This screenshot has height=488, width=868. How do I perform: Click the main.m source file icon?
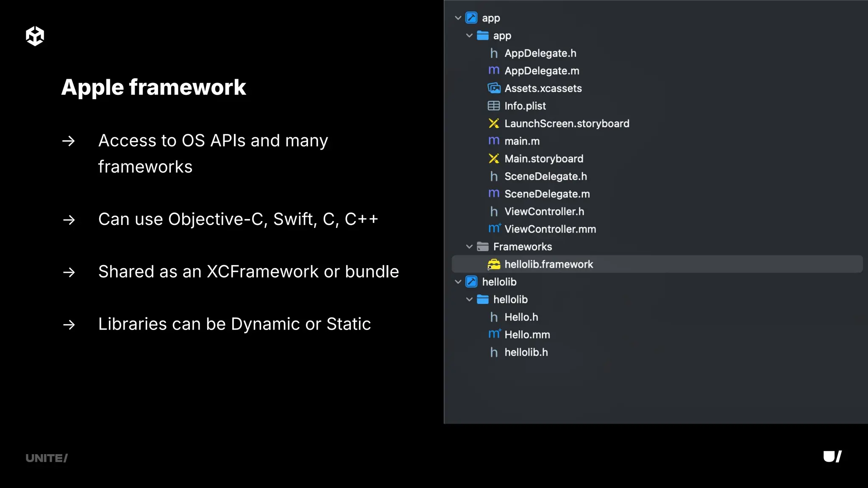coord(494,141)
